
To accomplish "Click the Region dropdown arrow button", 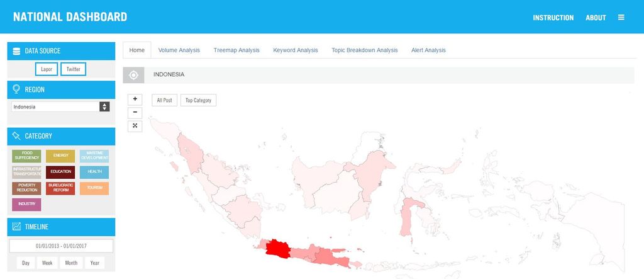I will click(x=105, y=106).
